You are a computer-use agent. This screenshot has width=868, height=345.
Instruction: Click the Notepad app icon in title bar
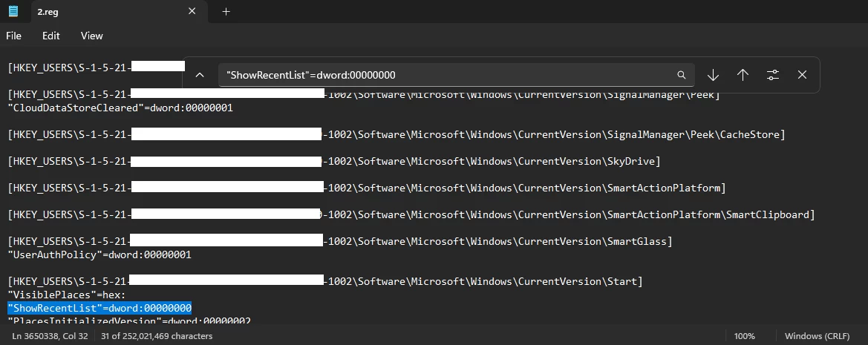coord(13,11)
